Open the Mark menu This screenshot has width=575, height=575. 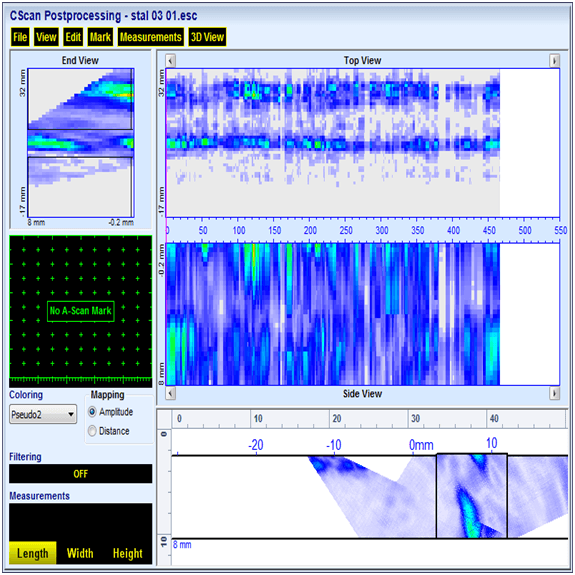point(100,37)
